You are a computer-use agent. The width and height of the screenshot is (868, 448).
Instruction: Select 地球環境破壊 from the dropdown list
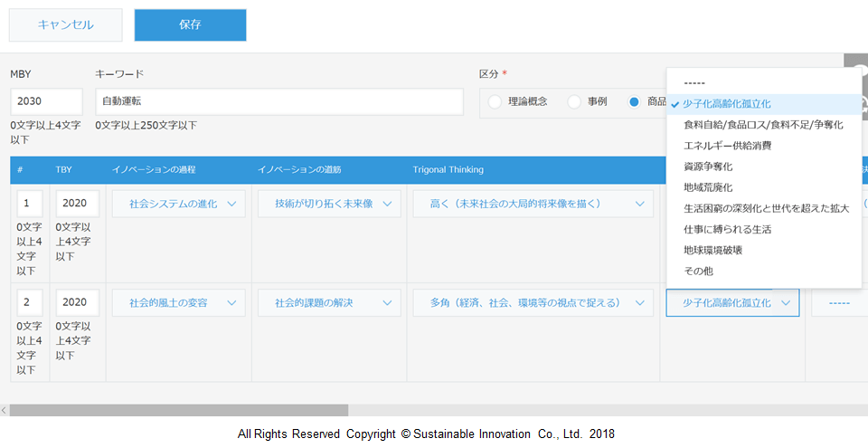coord(713,250)
